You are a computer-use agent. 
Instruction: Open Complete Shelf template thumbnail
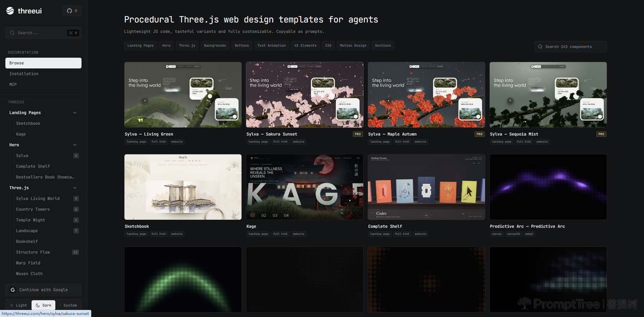click(427, 187)
